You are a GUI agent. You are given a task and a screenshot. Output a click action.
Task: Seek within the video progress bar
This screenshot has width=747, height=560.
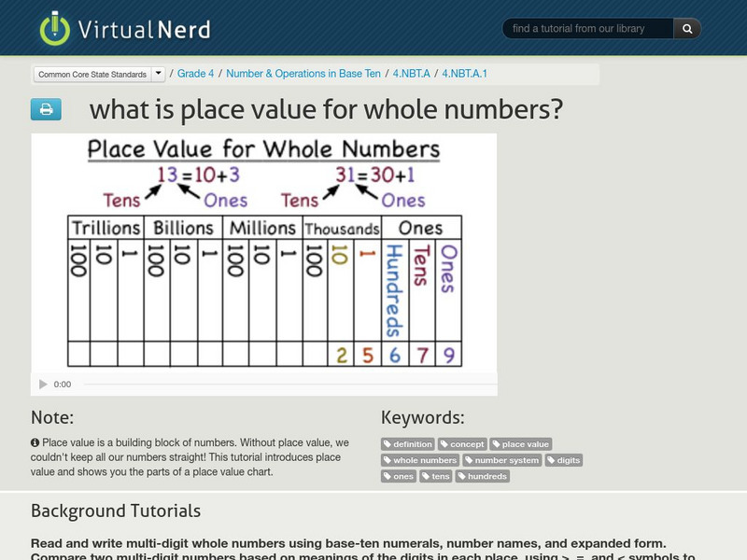coord(280,384)
